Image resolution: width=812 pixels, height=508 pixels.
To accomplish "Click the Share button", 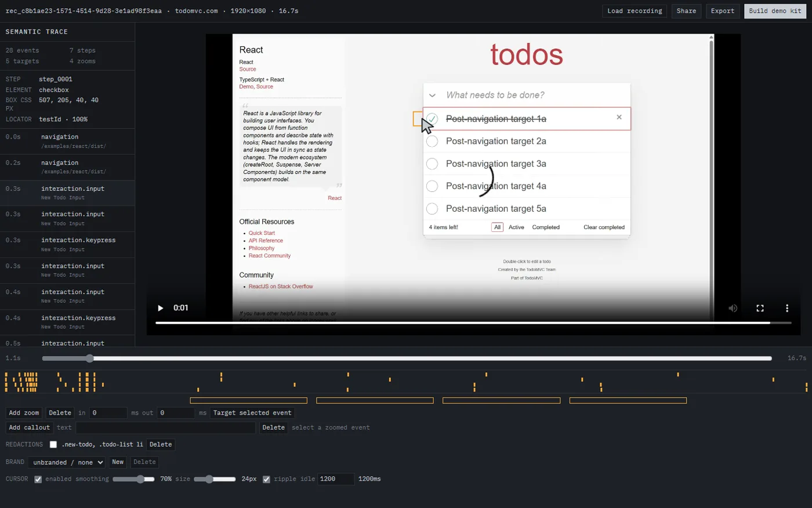I will [x=686, y=11].
